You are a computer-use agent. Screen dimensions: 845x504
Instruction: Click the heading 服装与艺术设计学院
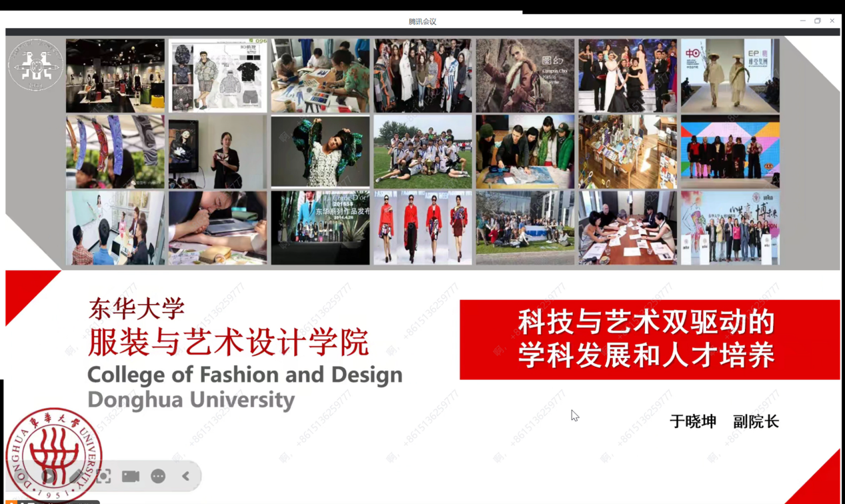[228, 343]
